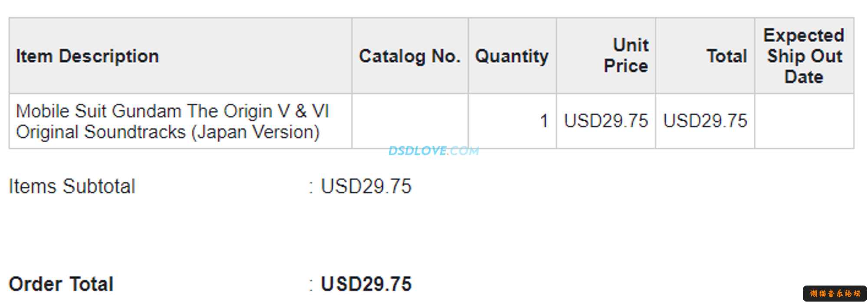Click the bold Order Total USD29.75 amount
This screenshot has width=868, height=302.
[366, 284]
